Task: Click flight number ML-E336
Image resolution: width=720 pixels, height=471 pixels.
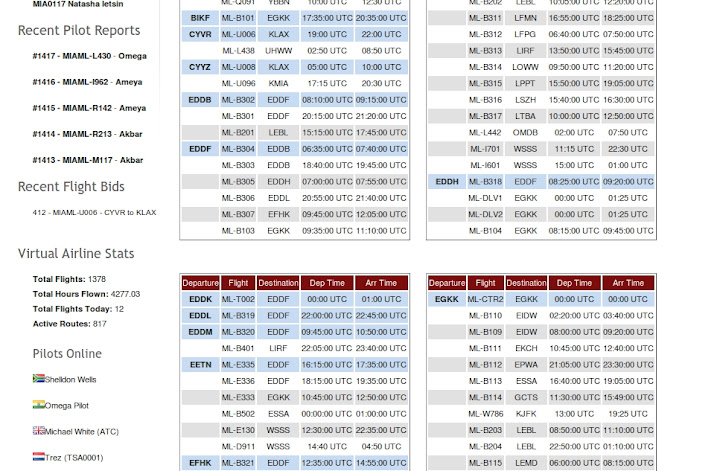Action: [238, 381]
